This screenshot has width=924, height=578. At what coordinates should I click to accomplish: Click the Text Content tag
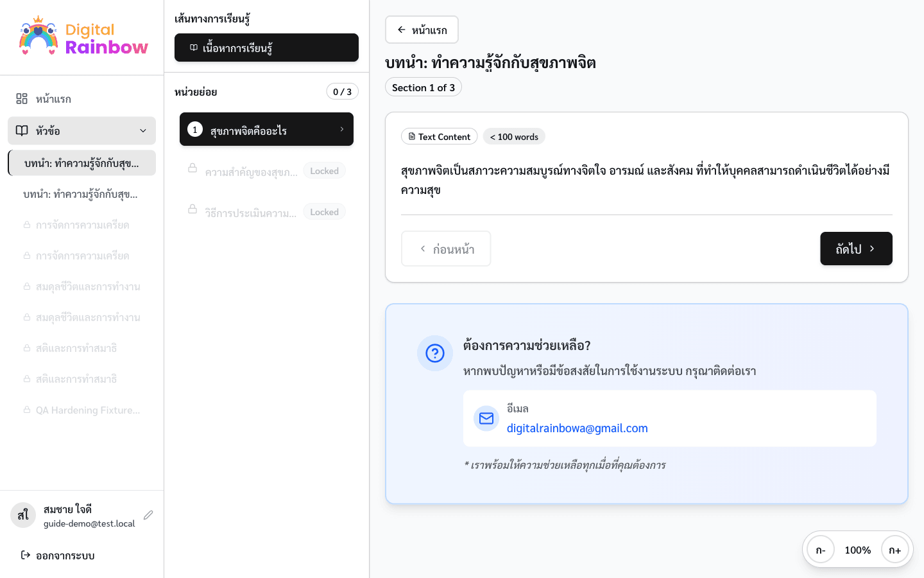(x=439, y=137)
